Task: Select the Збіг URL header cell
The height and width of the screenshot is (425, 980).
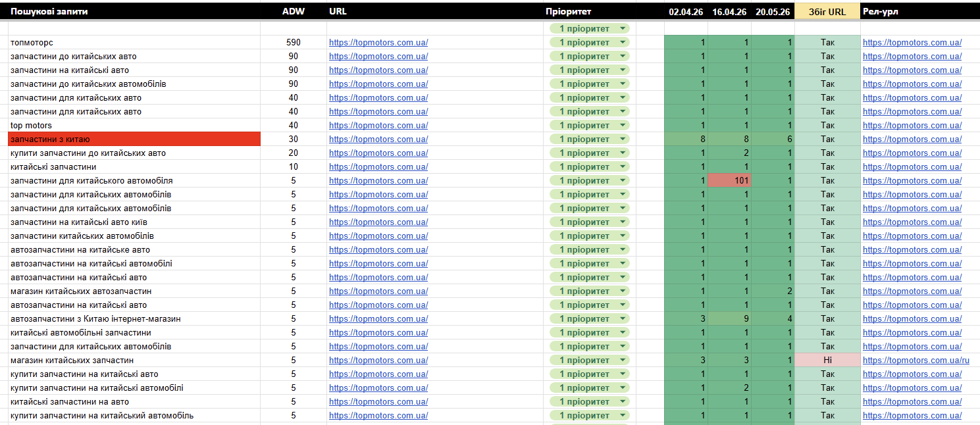Action: tap(827, 11)
